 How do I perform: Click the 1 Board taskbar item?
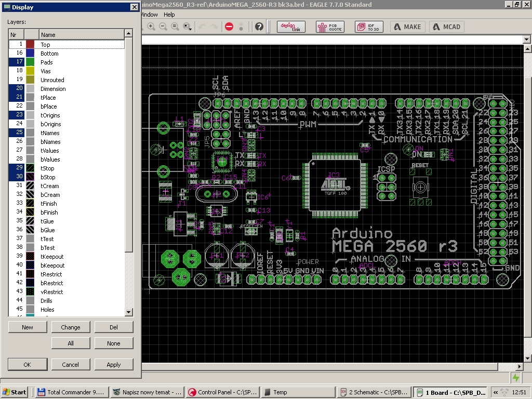tap(450, 392)
